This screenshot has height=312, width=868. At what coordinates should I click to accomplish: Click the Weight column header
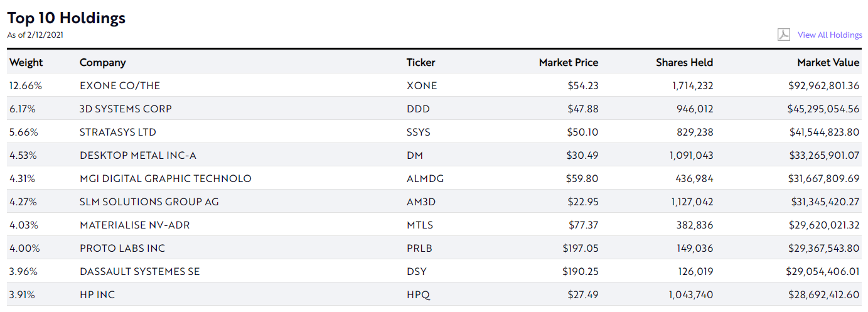[26, 62]
